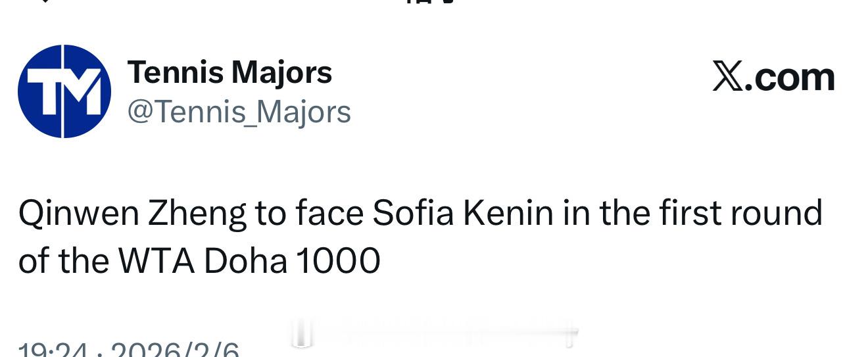This screenshot has width=868, height=357.
Task: Click the 2026/2/6 post date
Action: click(x=174, y=350)
